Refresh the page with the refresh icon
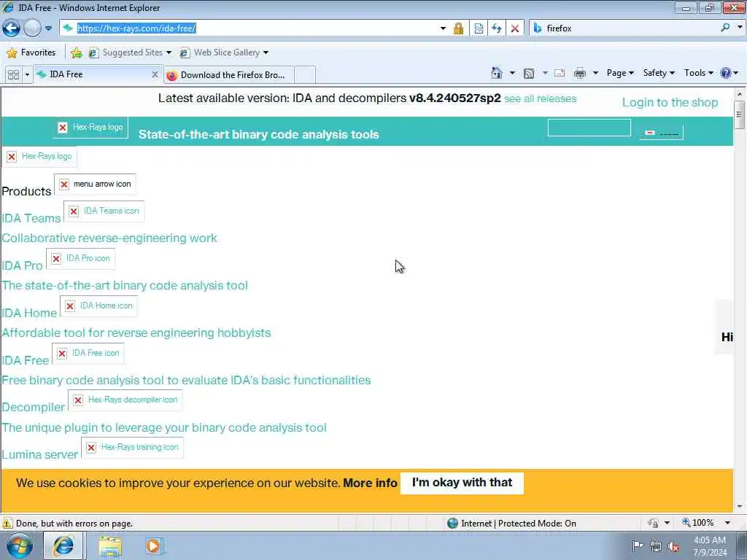Image resolution: width=747 pixels, height=560 pixels. [497, 28]
